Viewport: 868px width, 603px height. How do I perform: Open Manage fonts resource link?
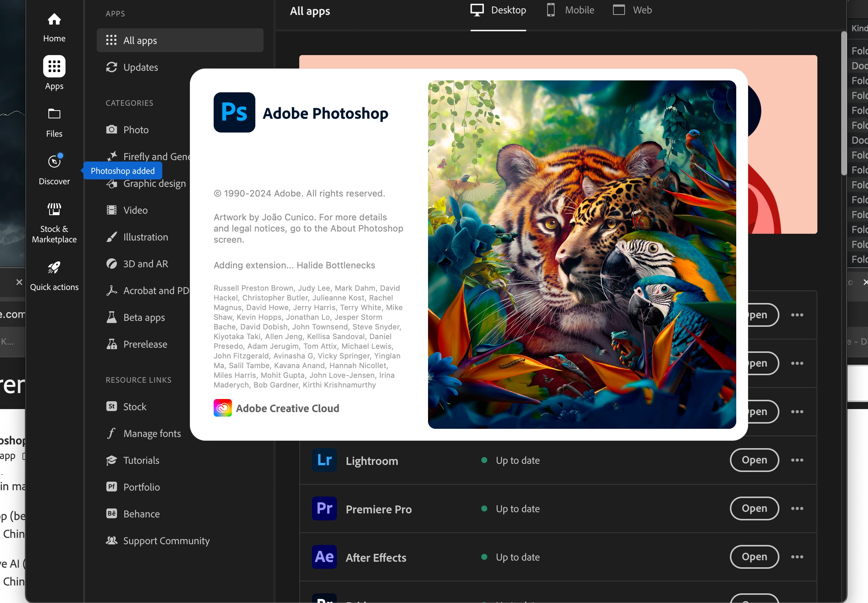click(x=152, y=433)
